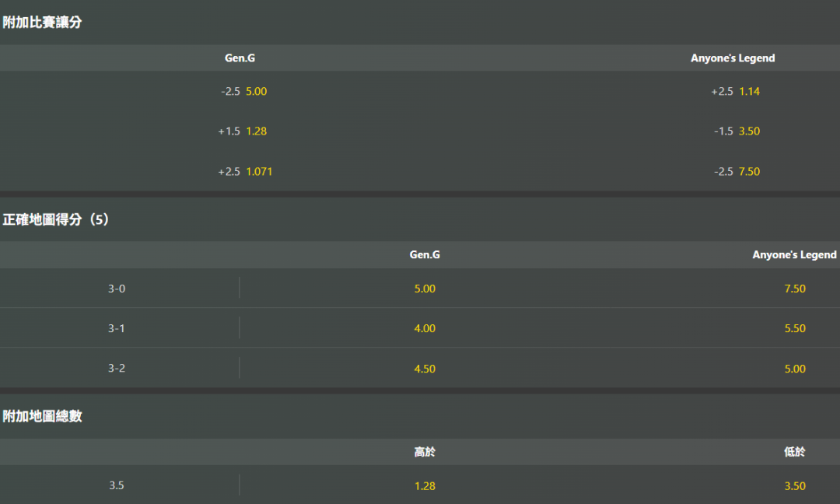Select over 3.5 maps at 1.28
The width and height of the screenshot is (840, 504).
click(x=425, y=486)
